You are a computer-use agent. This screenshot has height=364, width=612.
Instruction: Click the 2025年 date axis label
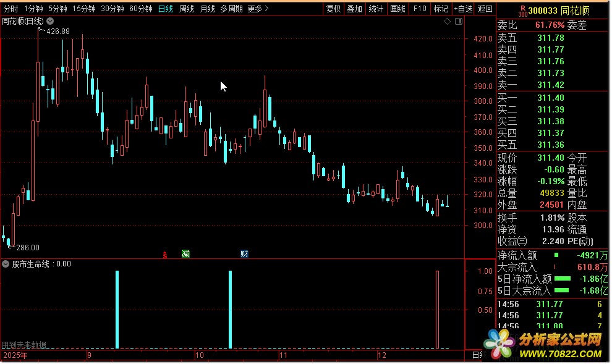click(15, 355)
